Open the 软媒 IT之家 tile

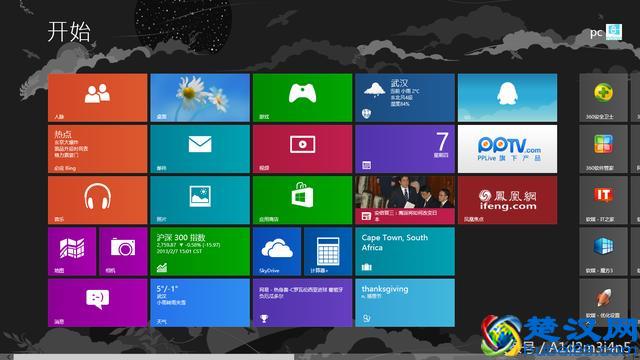(603, 200)
